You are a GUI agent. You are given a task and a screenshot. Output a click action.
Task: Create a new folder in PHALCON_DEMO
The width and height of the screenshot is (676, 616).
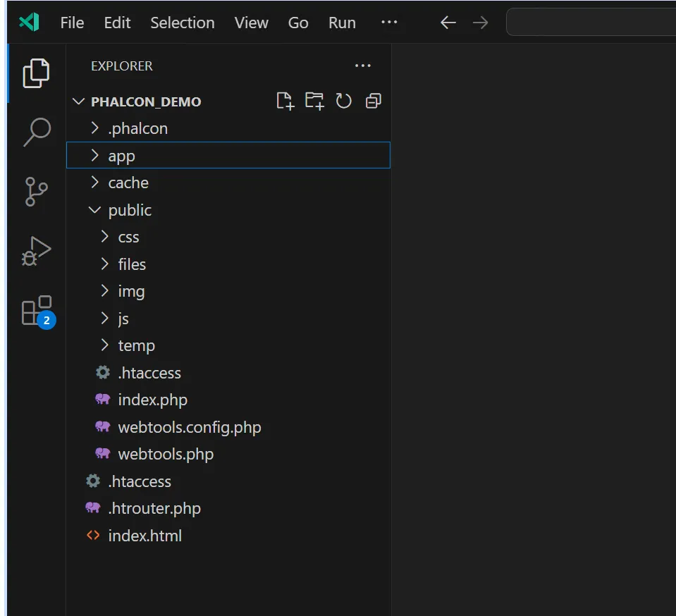314,101
